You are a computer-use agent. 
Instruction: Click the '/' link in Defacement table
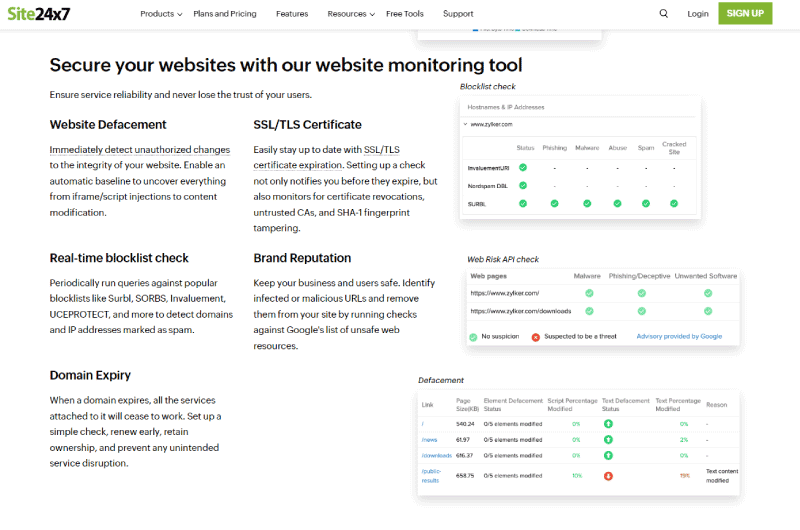[x=423, y=424]
